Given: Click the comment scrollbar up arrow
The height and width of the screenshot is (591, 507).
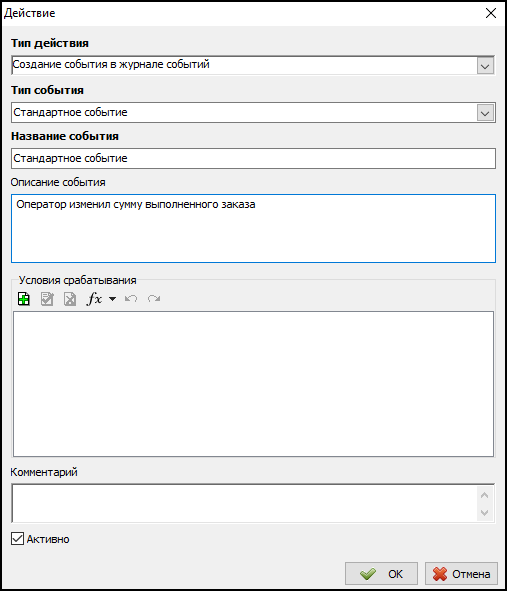Looking at the screenshot, I should [x=485, y=495].
